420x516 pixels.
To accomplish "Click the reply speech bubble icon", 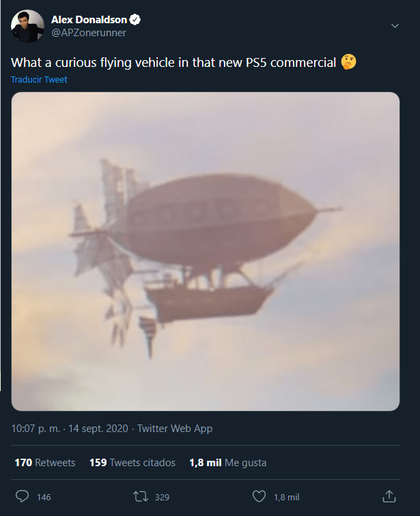I will click(x=23, y=496).
